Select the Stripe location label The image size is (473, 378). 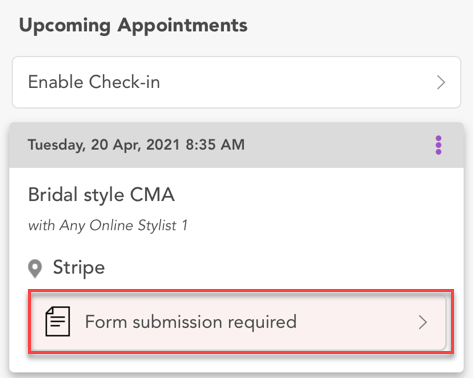(79, 268)
